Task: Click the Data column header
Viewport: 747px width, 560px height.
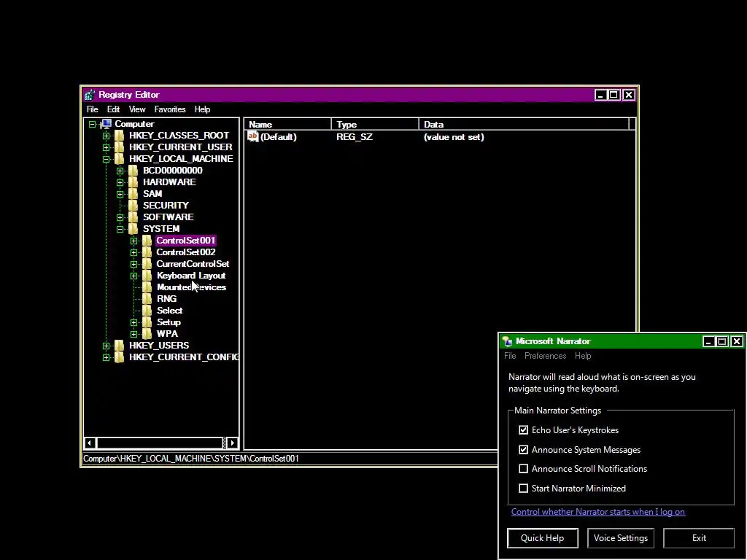Action: coord(524,124)
